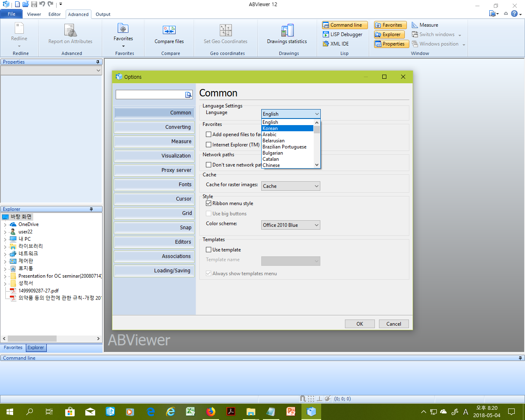This screenshot has width=525, height=420.
Task: Click the search icon in Options dialog
Action: click(x=188, y=95)
